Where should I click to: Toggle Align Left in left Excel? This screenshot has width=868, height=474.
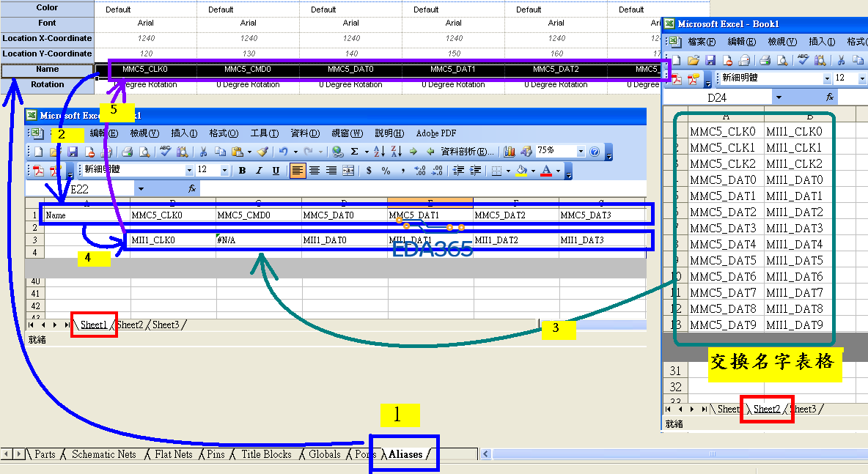pos(297,171)
